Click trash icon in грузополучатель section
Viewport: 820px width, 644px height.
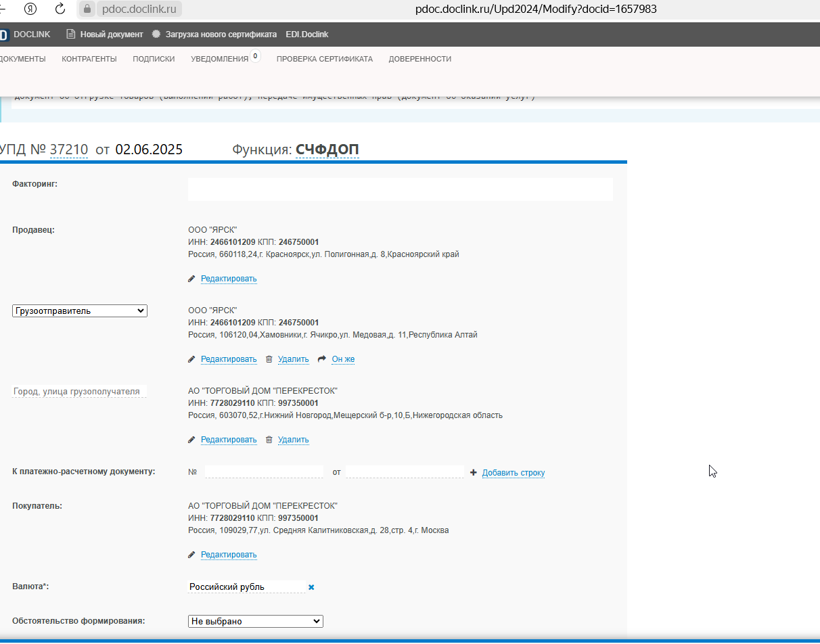pyautogui.click(x=269, y=440)
